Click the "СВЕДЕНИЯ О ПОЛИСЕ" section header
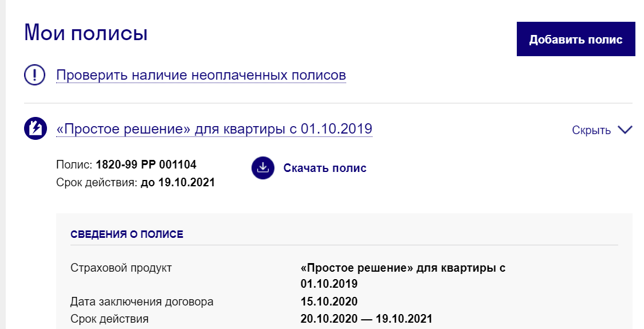The width and height of the screenshot is (644, 329). coord(127,234)
